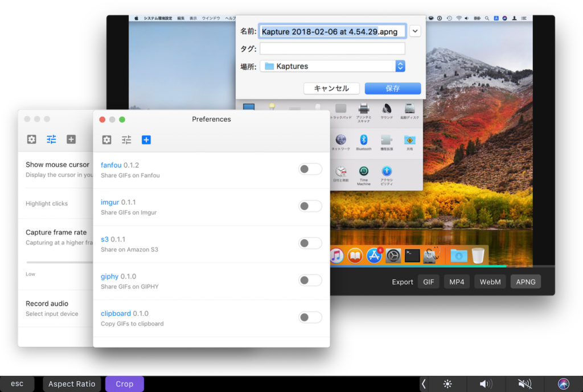
Task: Toggle the clipboard plugin on
Action: point(310,317)
